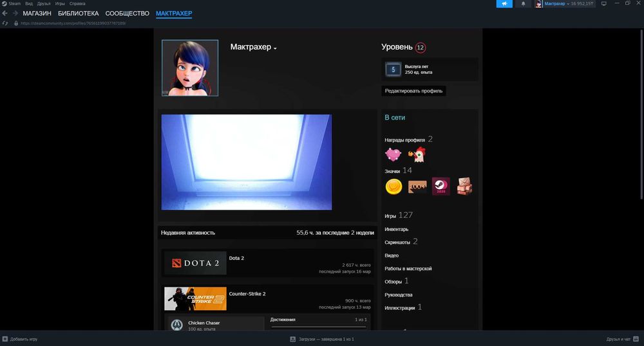The image size is (644, 346).
Task: Open the Справка menu
Action: [77, 3]
